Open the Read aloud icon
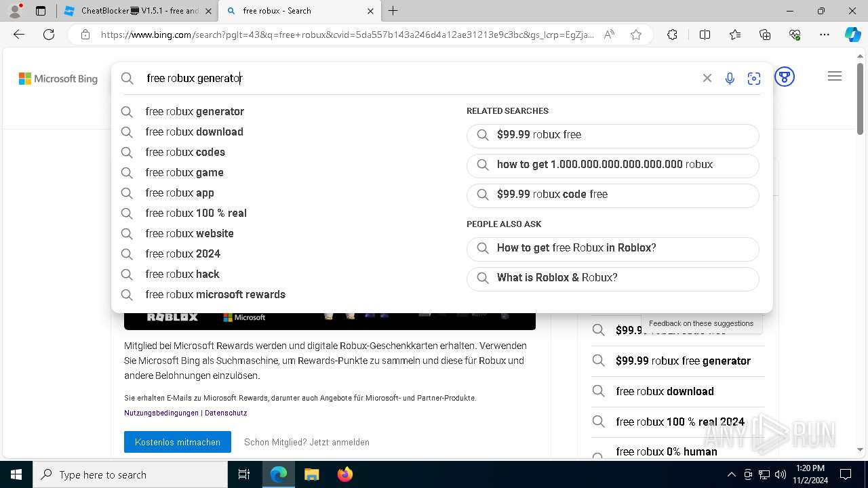868x488 pixels. [609, 35]
